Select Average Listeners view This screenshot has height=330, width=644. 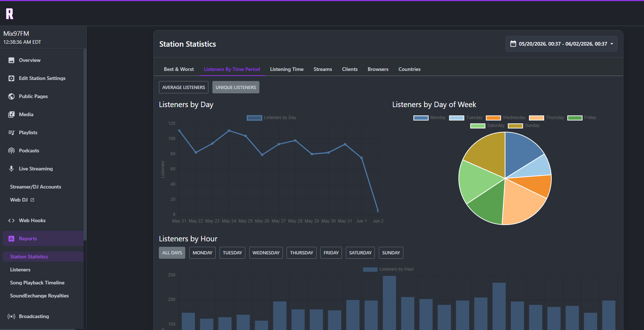184,87
